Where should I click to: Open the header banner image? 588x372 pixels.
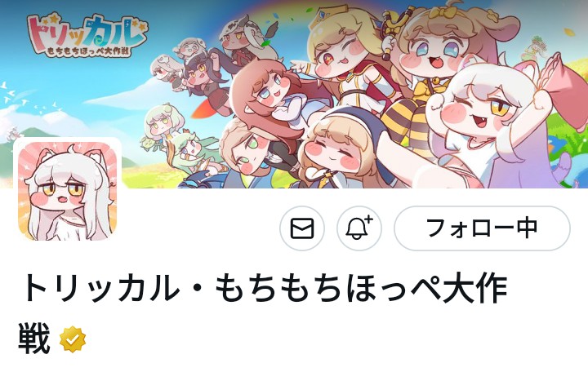(x=294, y=94)
